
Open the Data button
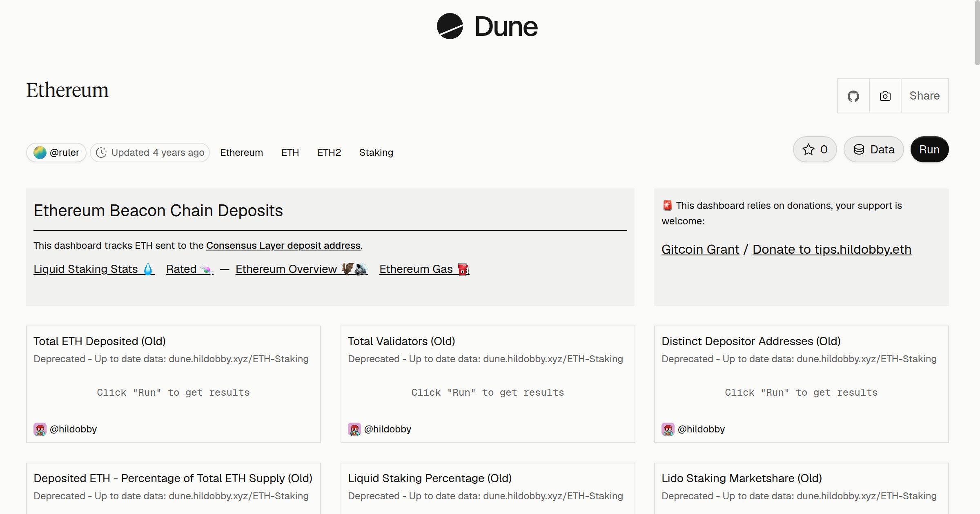click(873, 149)
